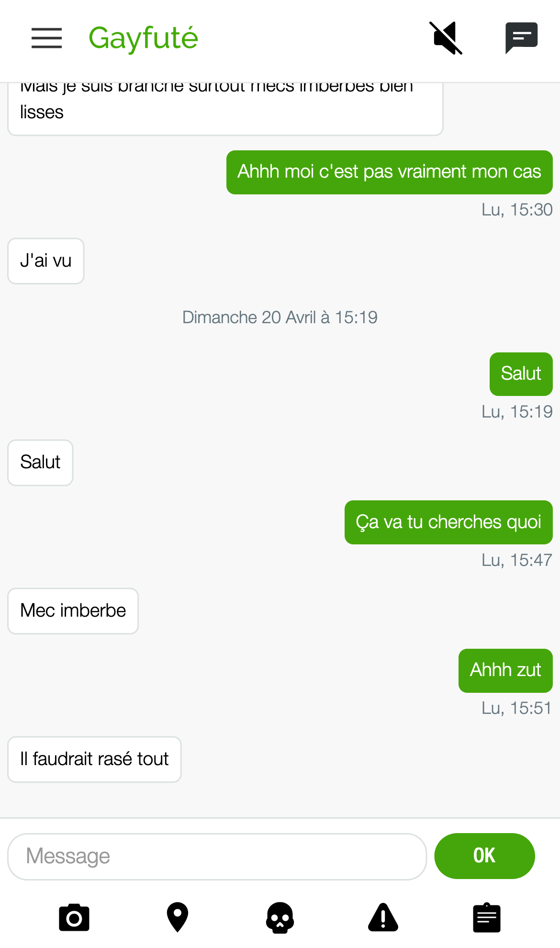Open the conversations chat icon
The width and height of the screenshot is (560, 948).
click(521, 38)
